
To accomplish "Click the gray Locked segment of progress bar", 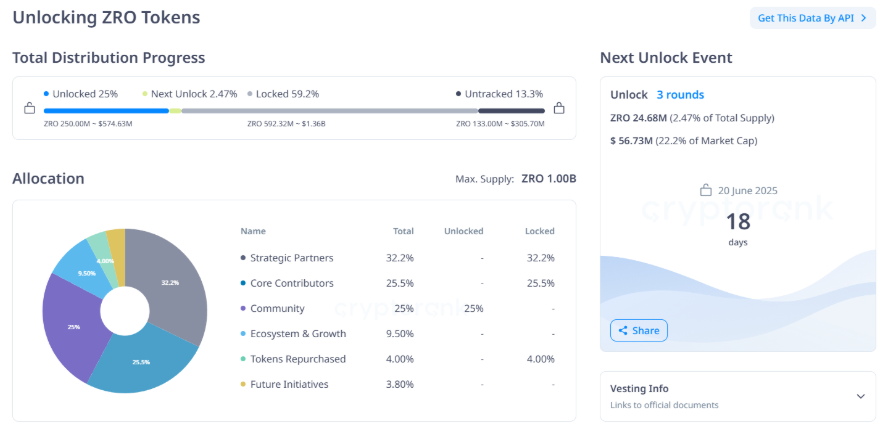I will 330,111.
